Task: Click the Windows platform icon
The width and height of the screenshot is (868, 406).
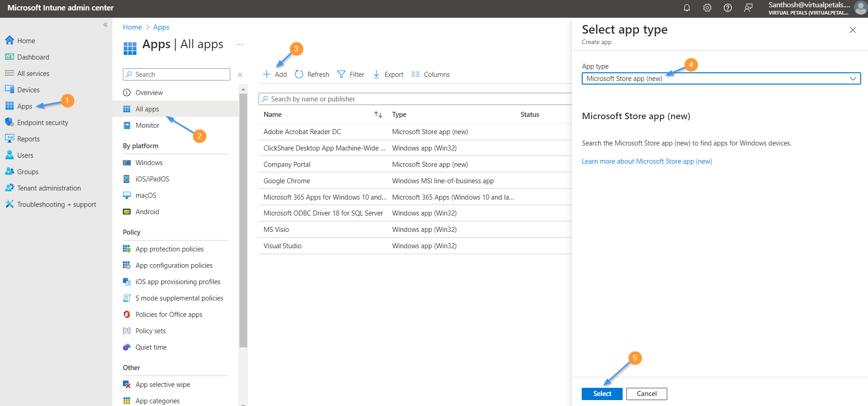Action: (x=127, y=163)
